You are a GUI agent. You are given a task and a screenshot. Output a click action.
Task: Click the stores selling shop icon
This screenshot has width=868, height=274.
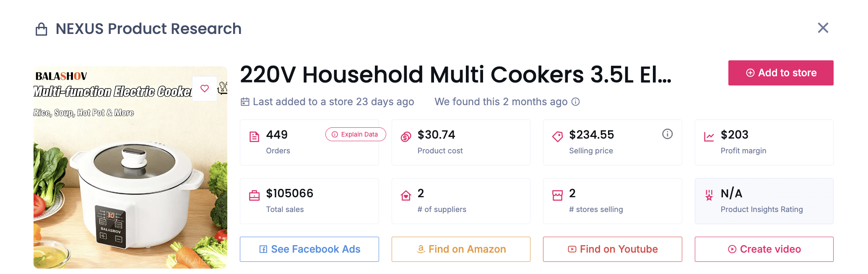pyautogui.click(x=557, y=196)
